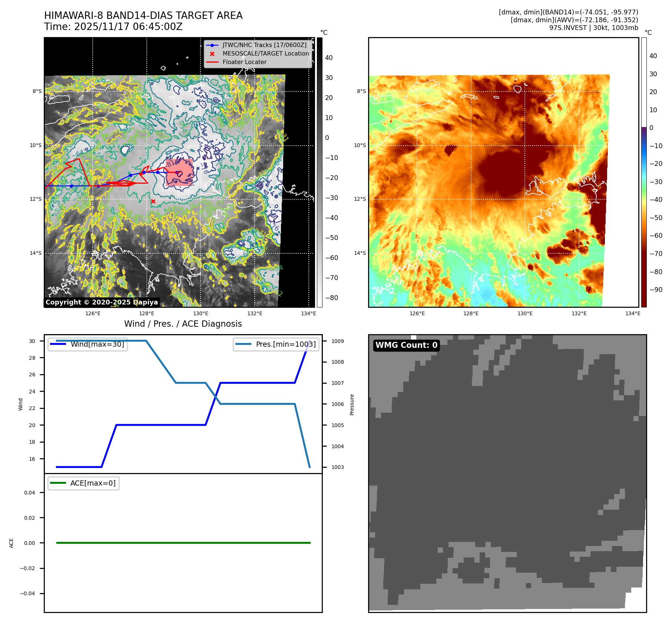Click the red X symbol in the map legend

click(x=212, y=54)
